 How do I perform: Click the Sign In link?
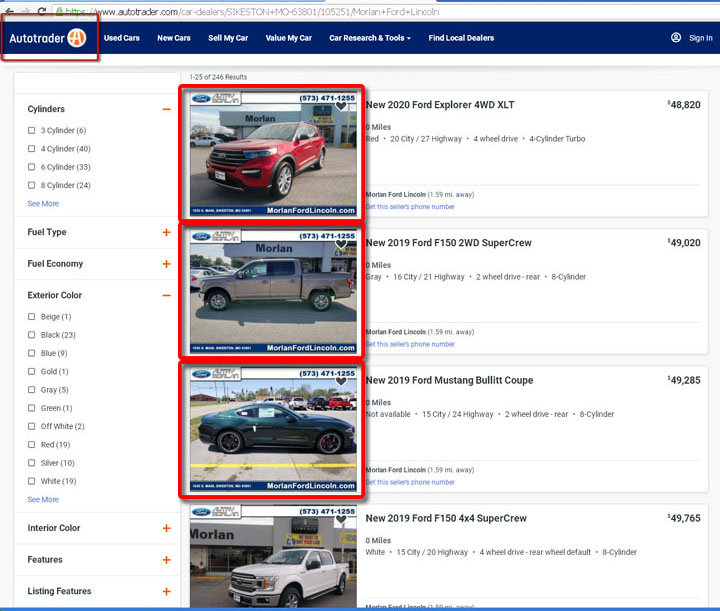point(701,38)
